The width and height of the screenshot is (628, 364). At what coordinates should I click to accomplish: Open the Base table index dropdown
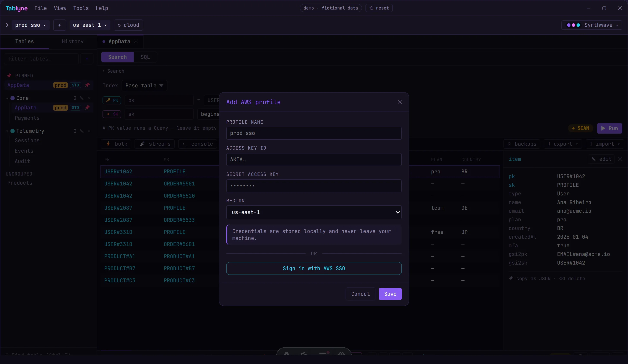pyautogui.click(x=144, y=85)
